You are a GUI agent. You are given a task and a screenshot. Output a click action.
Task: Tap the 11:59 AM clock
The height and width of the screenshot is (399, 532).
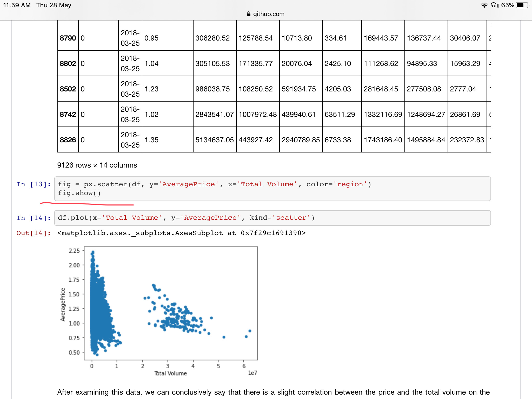tap(17, 5)
